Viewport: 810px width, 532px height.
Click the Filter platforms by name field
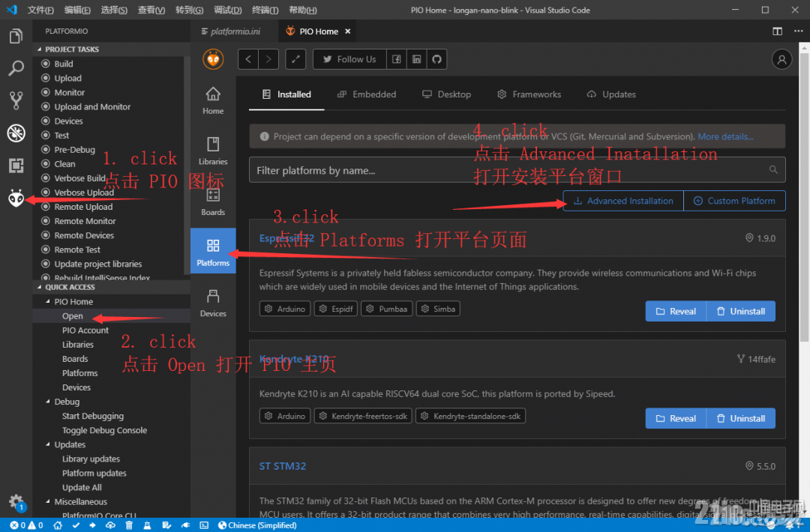[517, 170]
